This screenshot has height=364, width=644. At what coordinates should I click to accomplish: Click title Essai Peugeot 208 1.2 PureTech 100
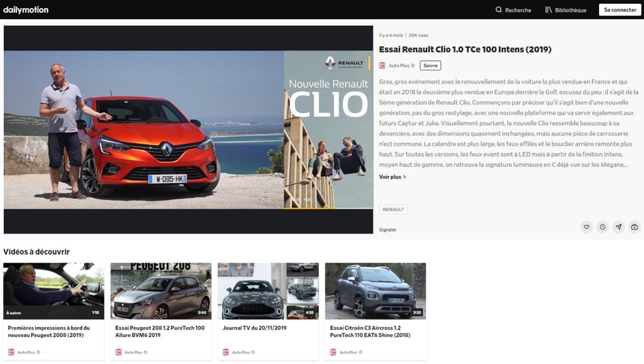(x=160, y=332)
